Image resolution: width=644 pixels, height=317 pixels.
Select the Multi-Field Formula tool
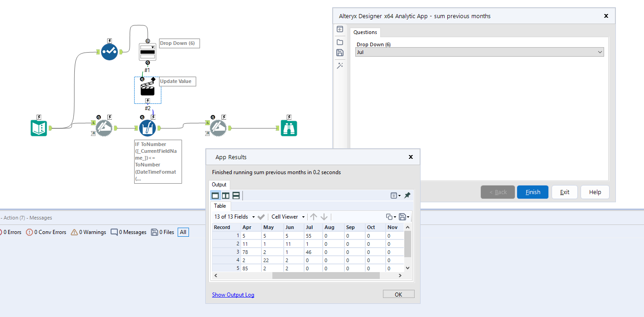[x=148, y=128]
